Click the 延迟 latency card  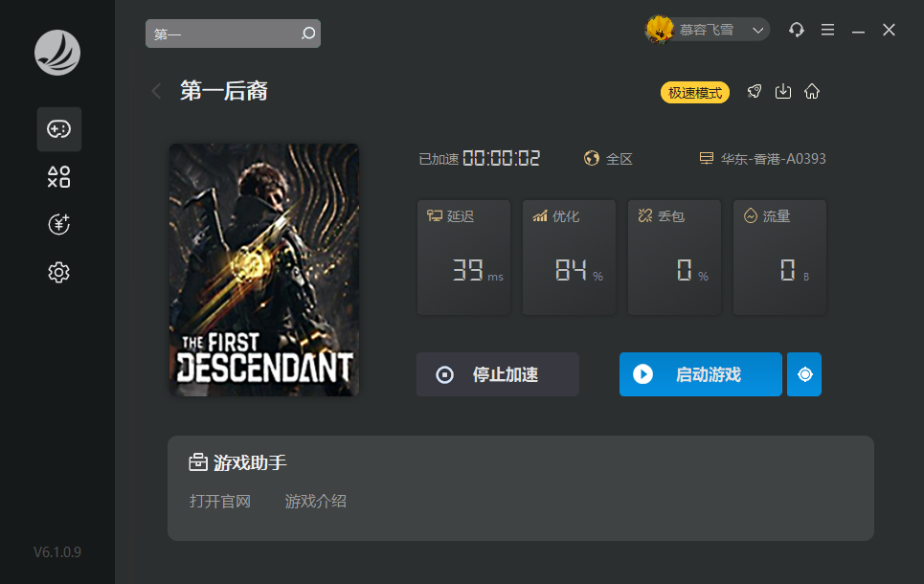coord(463,257)
